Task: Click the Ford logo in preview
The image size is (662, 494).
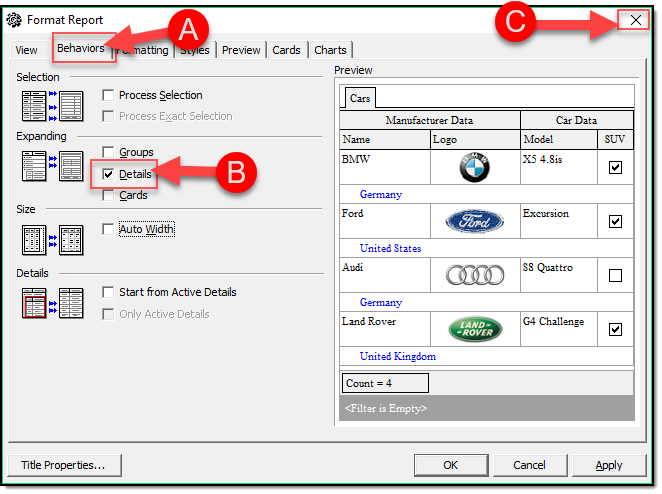Action: (475, 222)
